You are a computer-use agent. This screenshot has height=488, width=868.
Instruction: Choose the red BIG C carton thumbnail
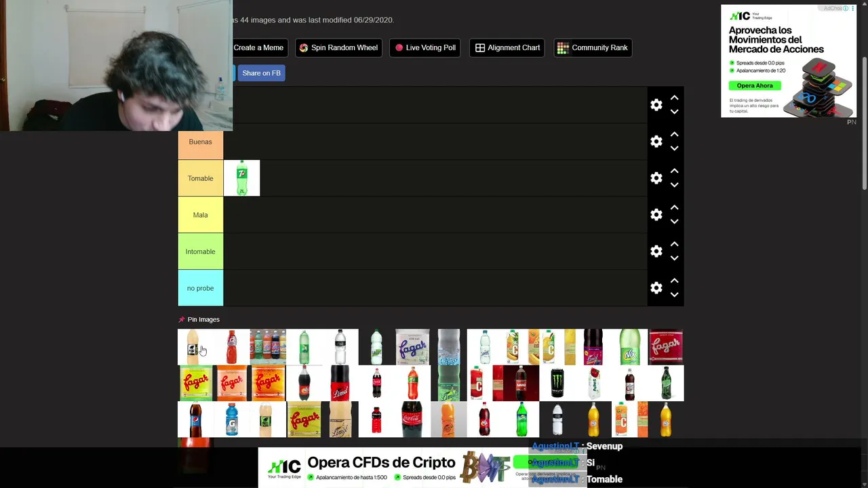[485, 383]
